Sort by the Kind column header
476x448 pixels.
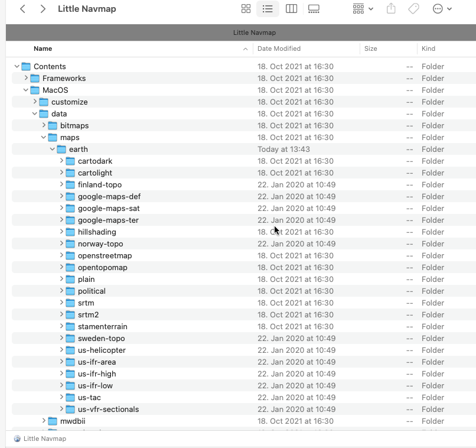click(428, 48)
